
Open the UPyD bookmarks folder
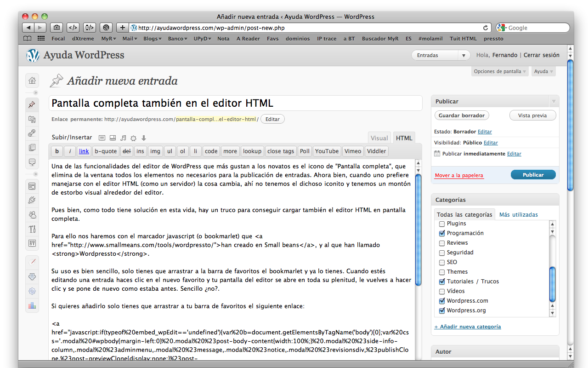tap(202, 39)
